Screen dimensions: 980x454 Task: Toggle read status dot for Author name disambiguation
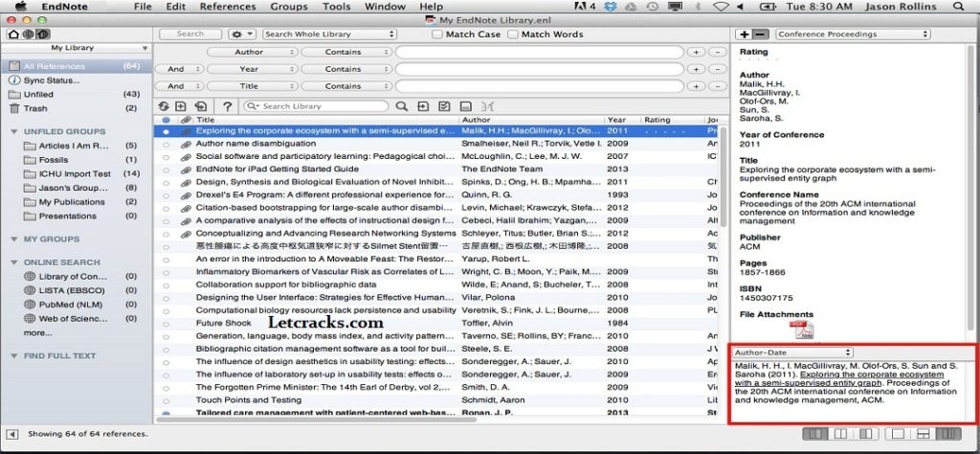(x=166, y=144)
